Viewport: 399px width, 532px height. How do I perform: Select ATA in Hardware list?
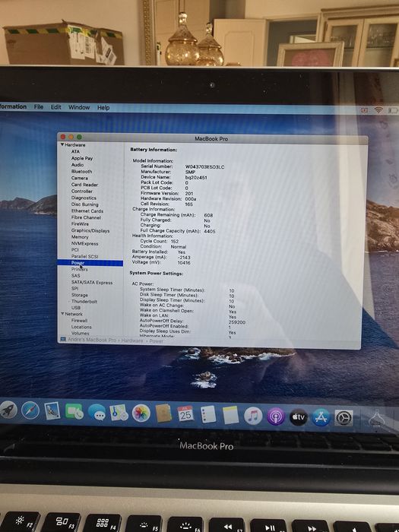pos(75,151)
